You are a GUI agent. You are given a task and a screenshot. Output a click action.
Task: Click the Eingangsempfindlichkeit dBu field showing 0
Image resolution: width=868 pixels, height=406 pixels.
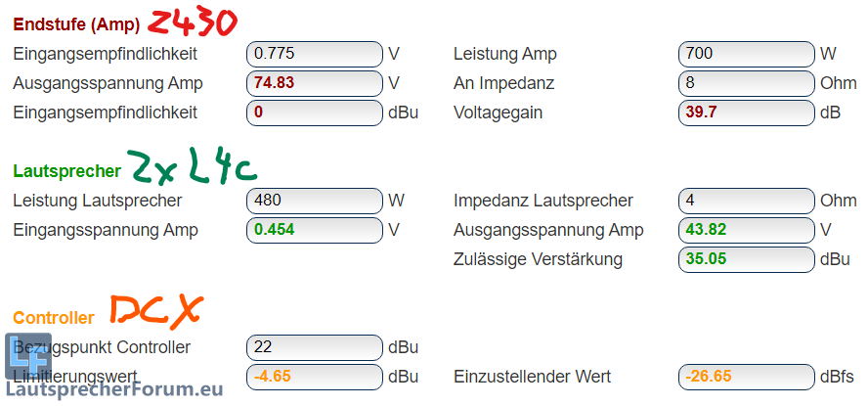pos(314,113)
